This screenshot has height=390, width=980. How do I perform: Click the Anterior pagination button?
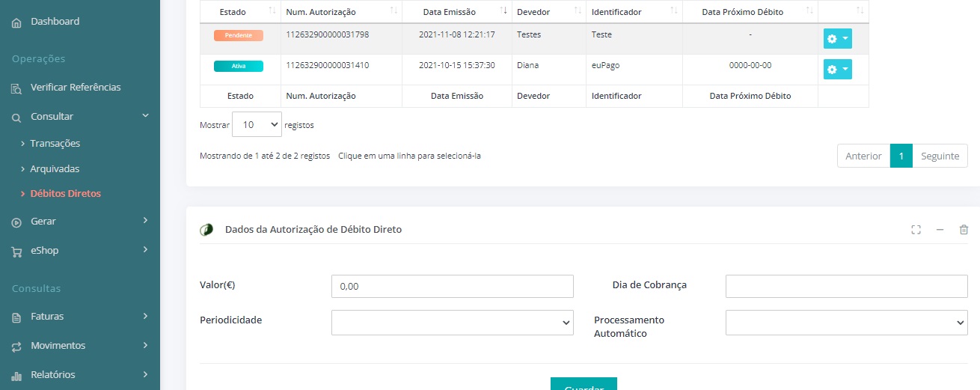(863, 156)
